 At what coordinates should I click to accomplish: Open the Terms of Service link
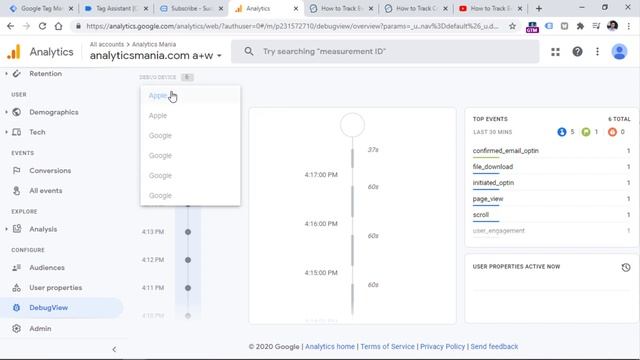click(387, 347)
